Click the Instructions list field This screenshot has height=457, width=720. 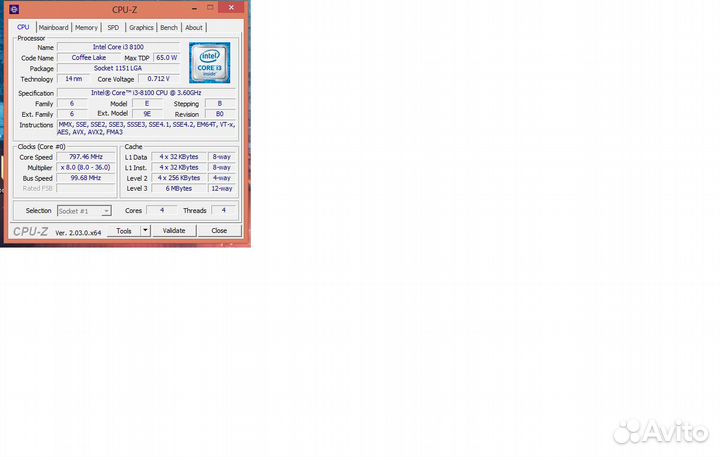pyautogui.click(x=146, y=128)
